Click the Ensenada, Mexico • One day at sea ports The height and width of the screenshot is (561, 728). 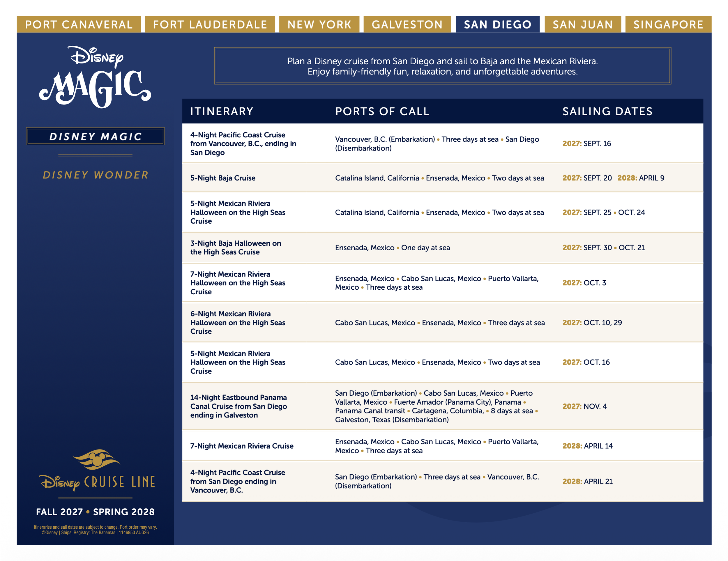click(392, 248)
